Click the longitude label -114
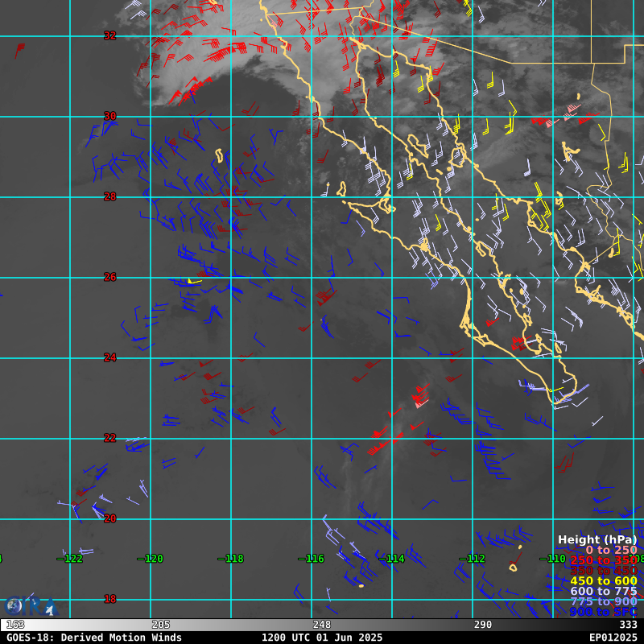 (391, 559)
